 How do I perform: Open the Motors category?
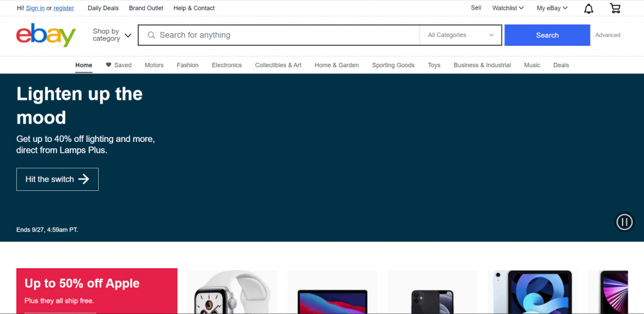point(154,65)
